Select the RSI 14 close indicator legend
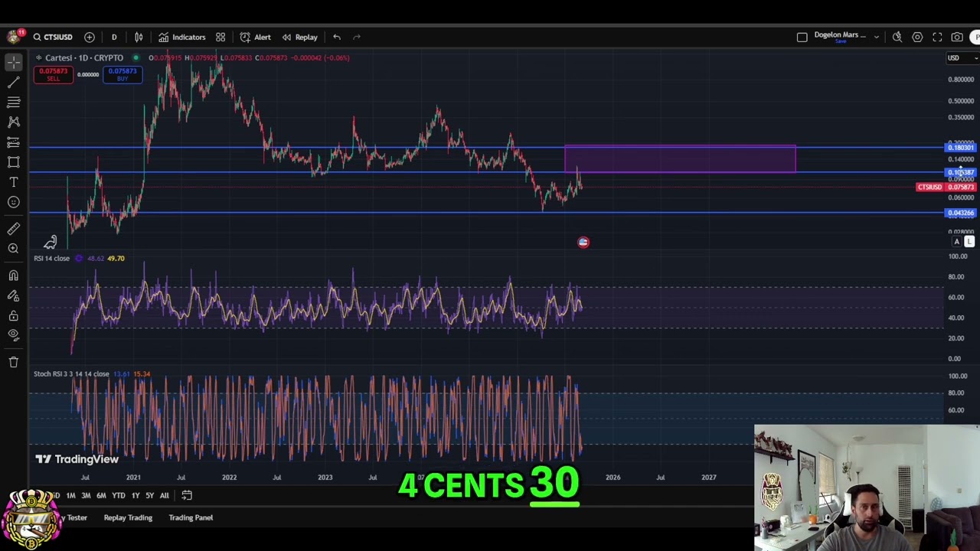980x551 pixels. click(x=51, y=258)
